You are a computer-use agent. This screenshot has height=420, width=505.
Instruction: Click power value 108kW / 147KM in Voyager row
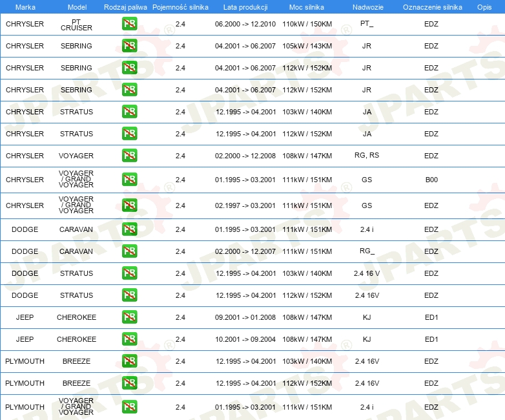pyautogui.click(x=307, y=155)
